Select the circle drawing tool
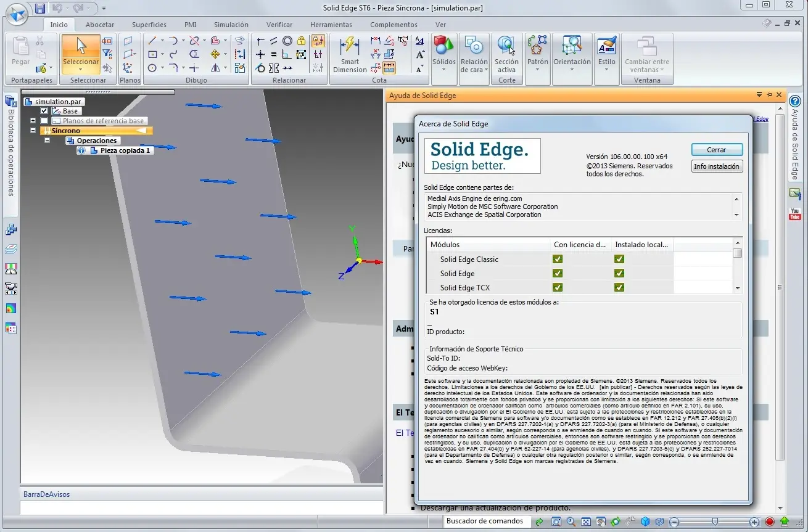Viewport: 808px width, 532px height. click(152, 68)
